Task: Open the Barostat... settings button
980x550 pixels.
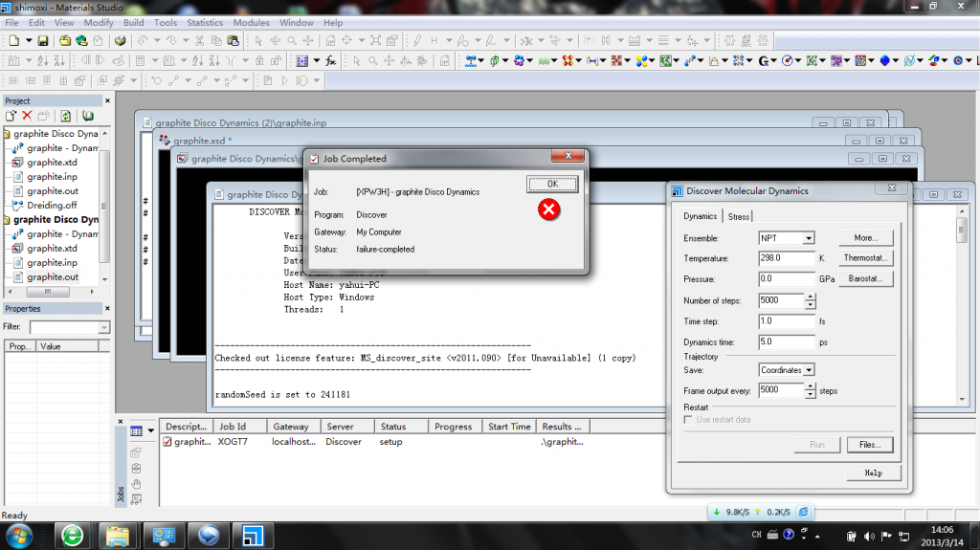Action: 865,278
